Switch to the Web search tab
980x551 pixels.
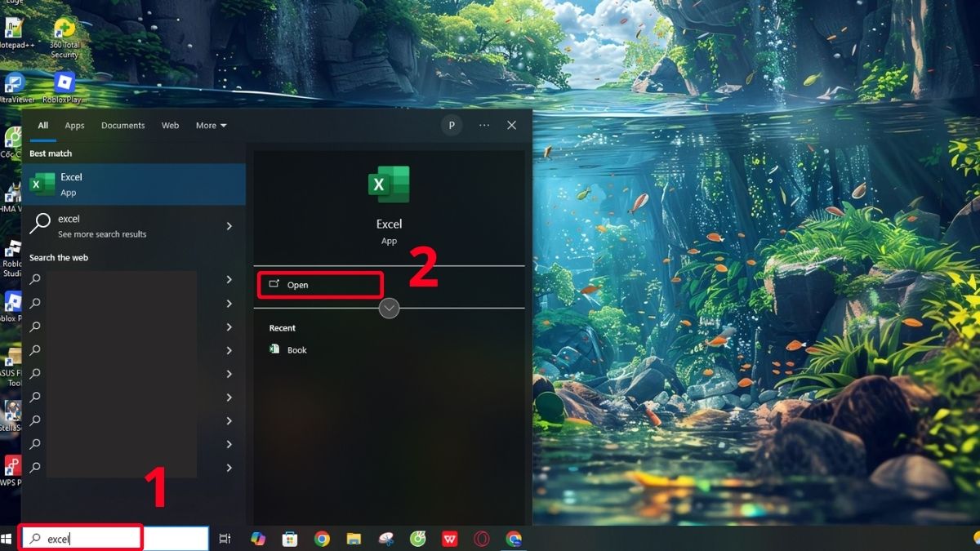click(170, 126)
